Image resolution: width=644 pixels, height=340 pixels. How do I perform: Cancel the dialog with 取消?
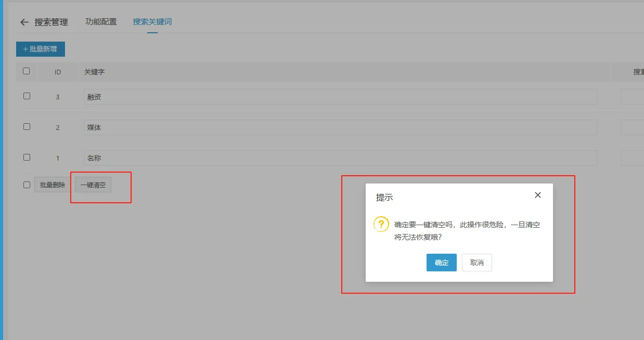pyautogui.click(x=476, y=263)
